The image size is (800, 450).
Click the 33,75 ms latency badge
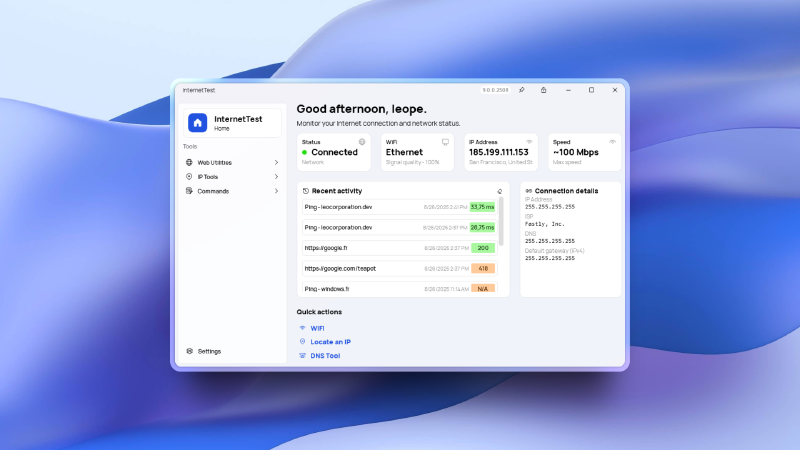click(x=482, y=207)
